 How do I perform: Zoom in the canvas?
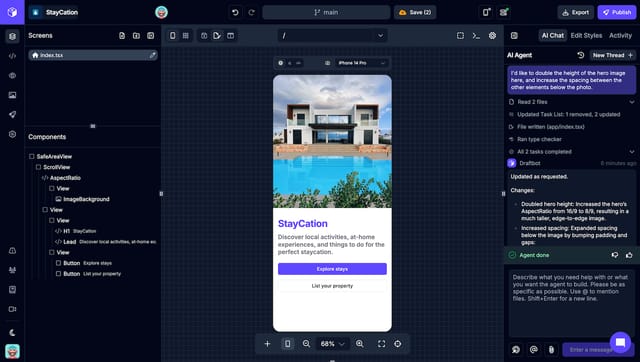pos(360,344)
